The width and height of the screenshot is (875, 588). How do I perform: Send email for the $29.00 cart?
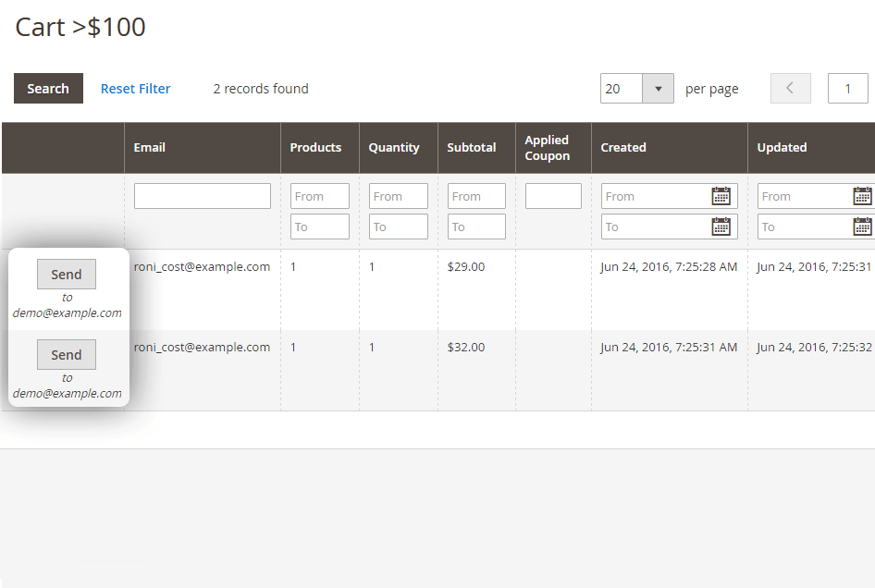[x=67, y=274]
